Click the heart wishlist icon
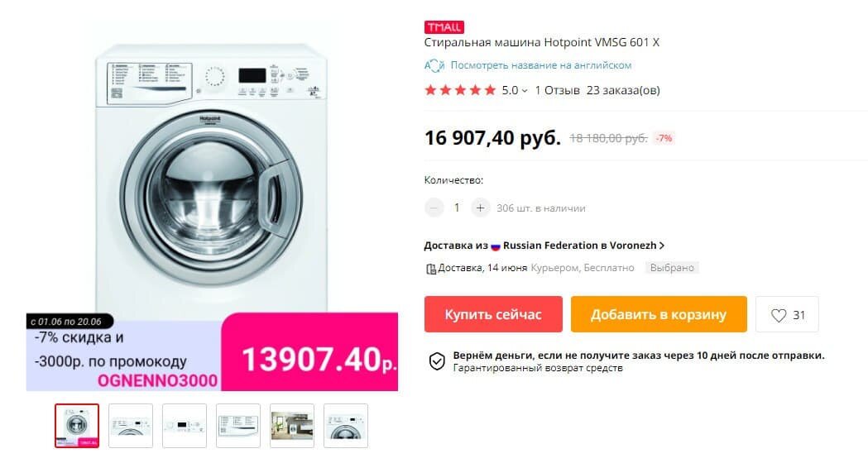The width and height of the screenshot is (868, 463). coord(779,315)
